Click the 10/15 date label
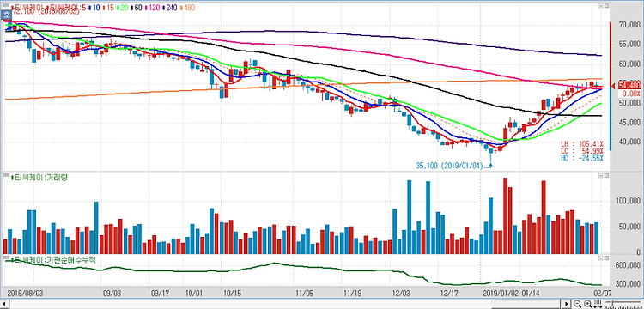Viewport: 644px width, 309px height. [x=233, y=294]
